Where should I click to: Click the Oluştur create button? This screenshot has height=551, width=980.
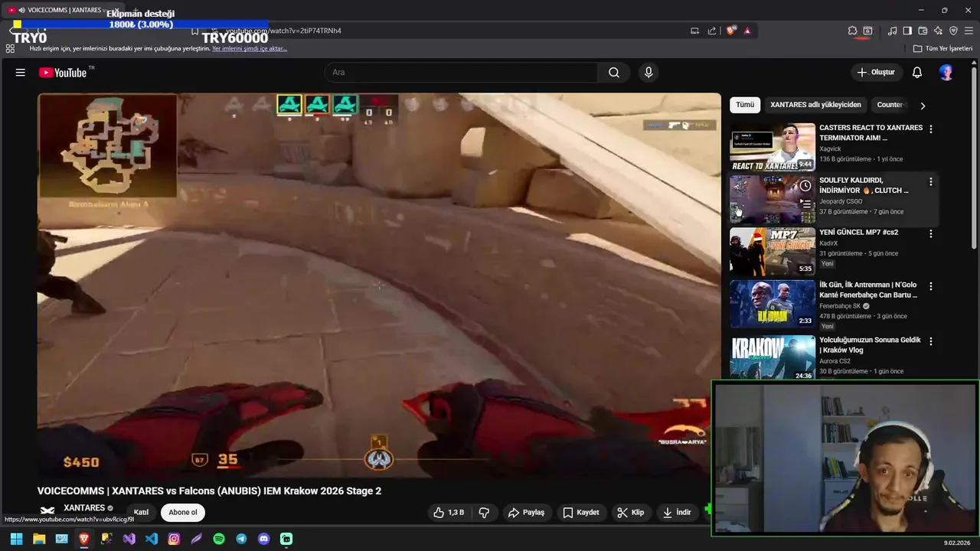pyautogui.click(x=876, y=73)
